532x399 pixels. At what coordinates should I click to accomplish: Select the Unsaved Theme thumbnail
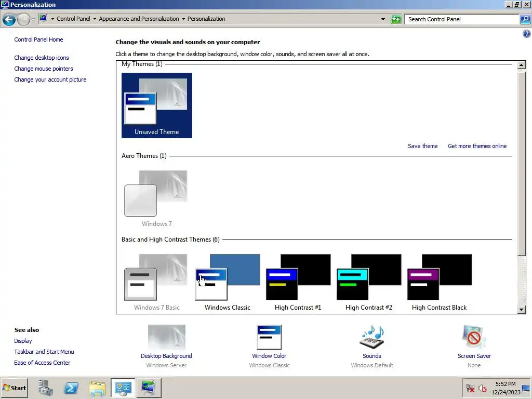pyautogui.click(x=157, y=105)
